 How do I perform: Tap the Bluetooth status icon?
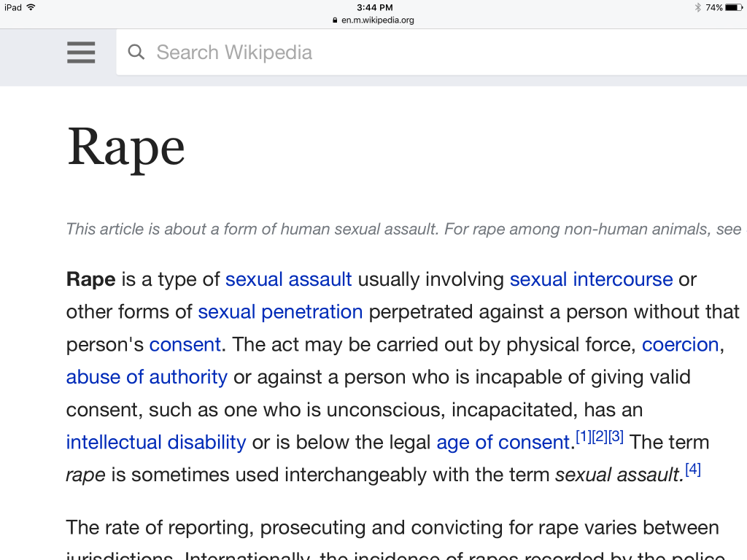coord(698,7)
